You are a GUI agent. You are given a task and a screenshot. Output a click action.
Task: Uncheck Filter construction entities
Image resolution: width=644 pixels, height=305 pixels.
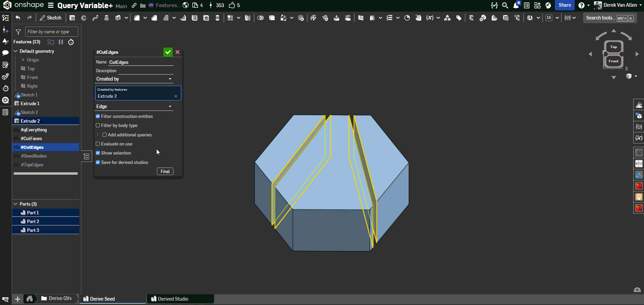(x=98, y=116)
